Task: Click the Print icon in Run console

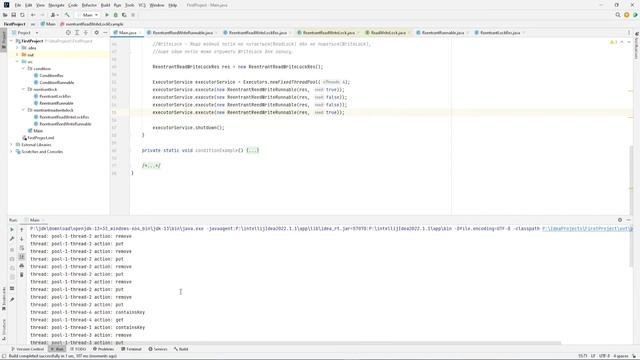Action: [x=22, y=266]
